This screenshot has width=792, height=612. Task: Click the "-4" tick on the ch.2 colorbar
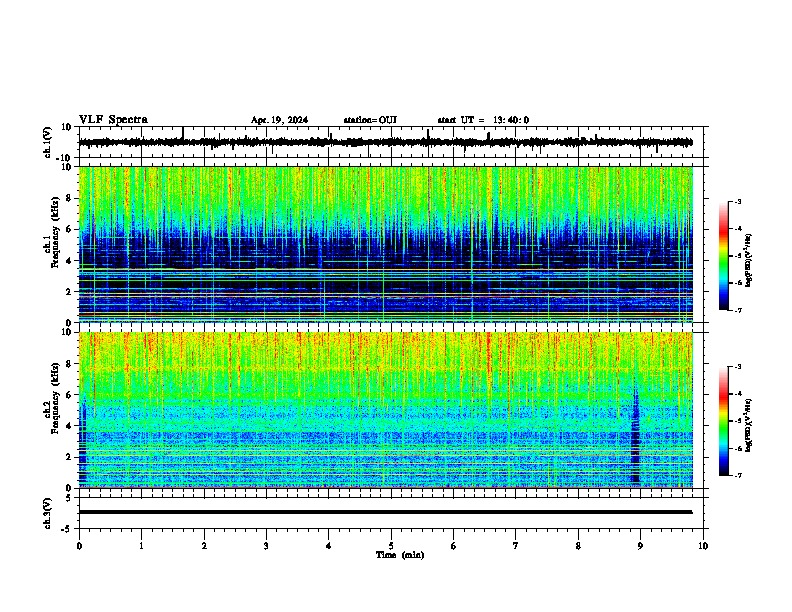(x=737, y=393)
